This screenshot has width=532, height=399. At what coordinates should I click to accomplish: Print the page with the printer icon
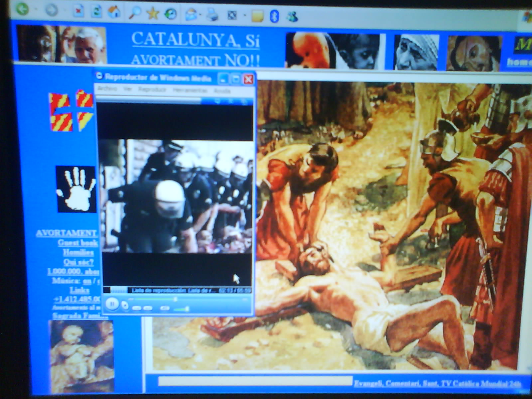212,15
